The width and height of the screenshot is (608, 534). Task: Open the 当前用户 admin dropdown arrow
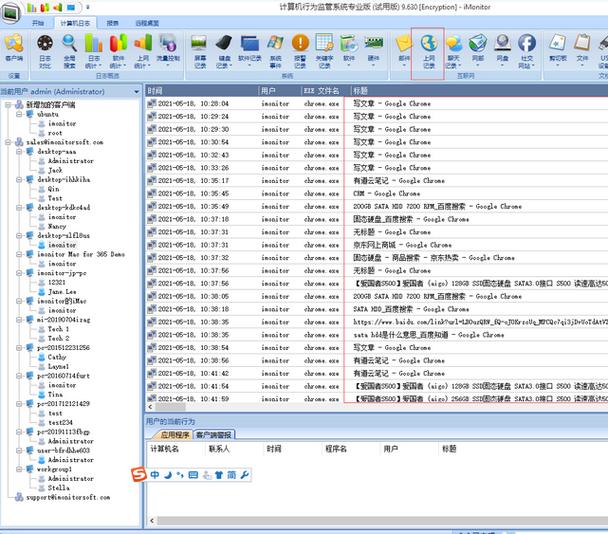136,92
